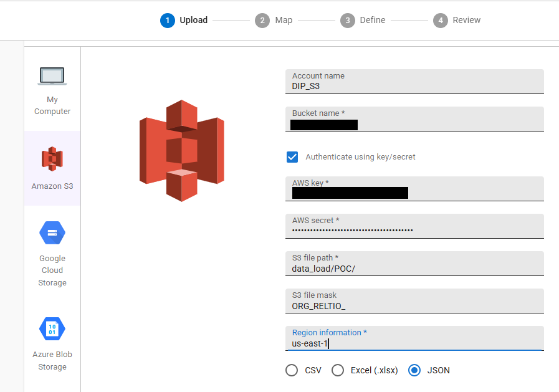Open step 3 Define circle
Screen dimensions: 559x392
pos(348,21)
